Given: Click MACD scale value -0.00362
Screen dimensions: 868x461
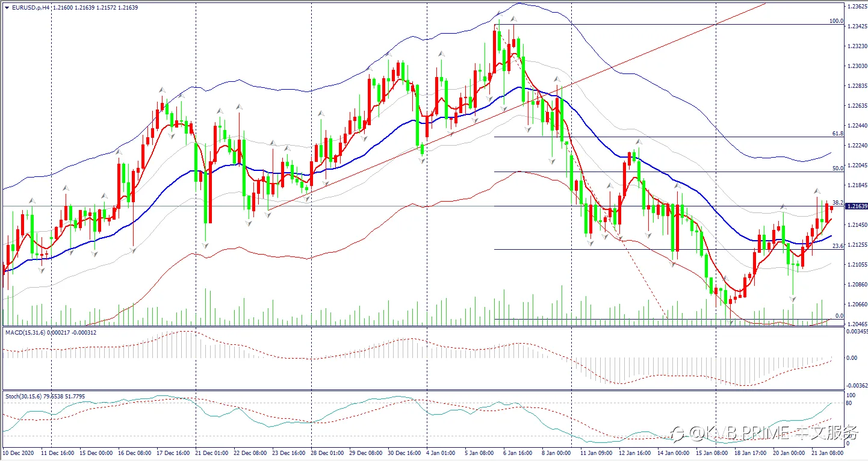Looking at the screenshot, I should (x=857, y=385).
